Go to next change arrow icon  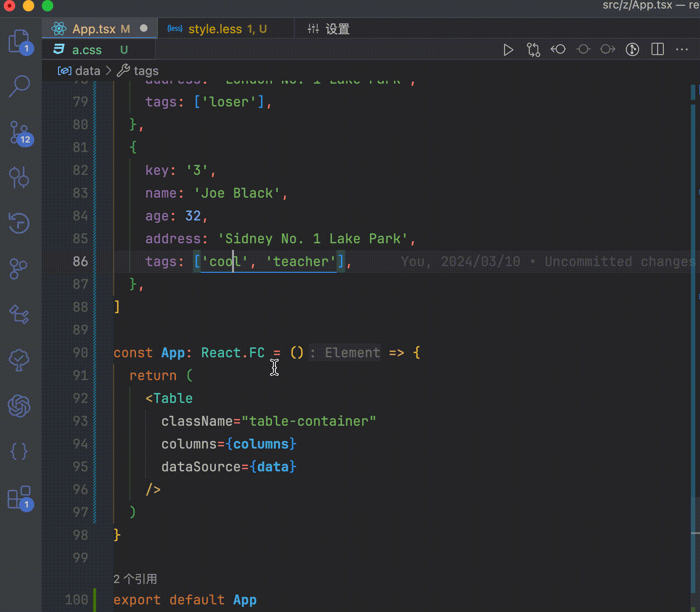point(608,49)
